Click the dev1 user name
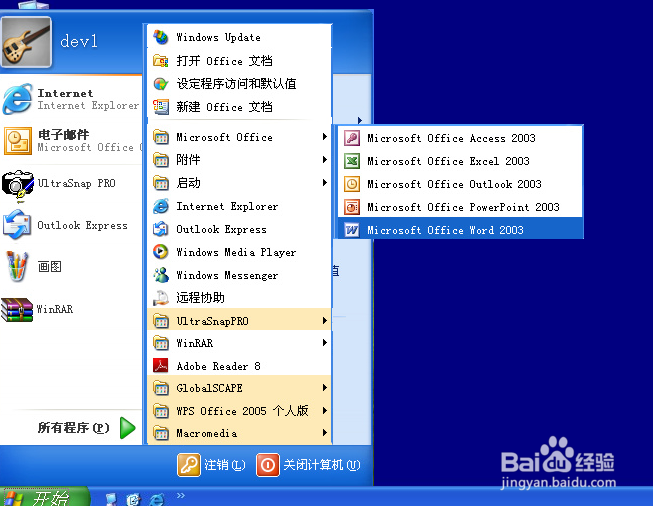Screen dimensions: 653x506 click(x=79, y=41)
